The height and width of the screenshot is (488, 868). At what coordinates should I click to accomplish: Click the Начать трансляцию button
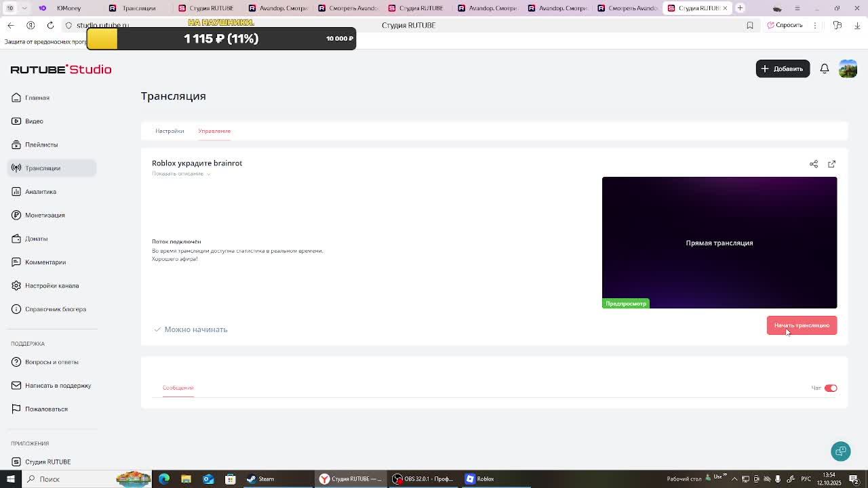click(802, 325)
